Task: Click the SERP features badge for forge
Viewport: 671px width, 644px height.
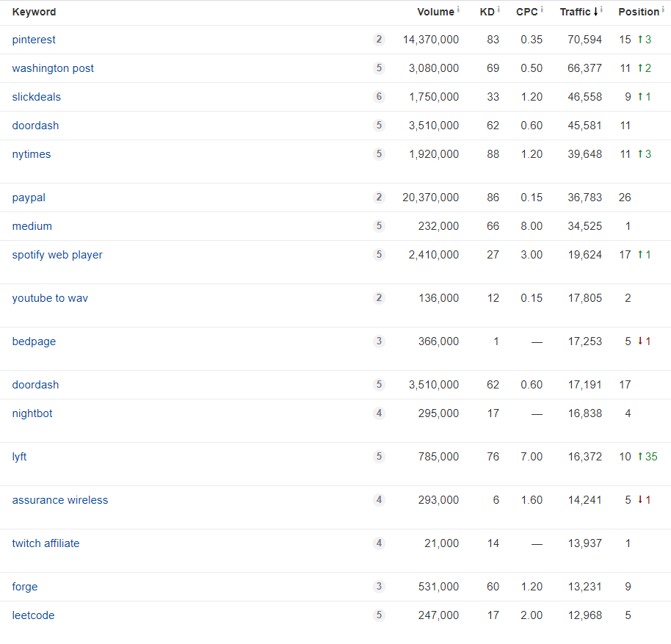Action: [379, 586]
